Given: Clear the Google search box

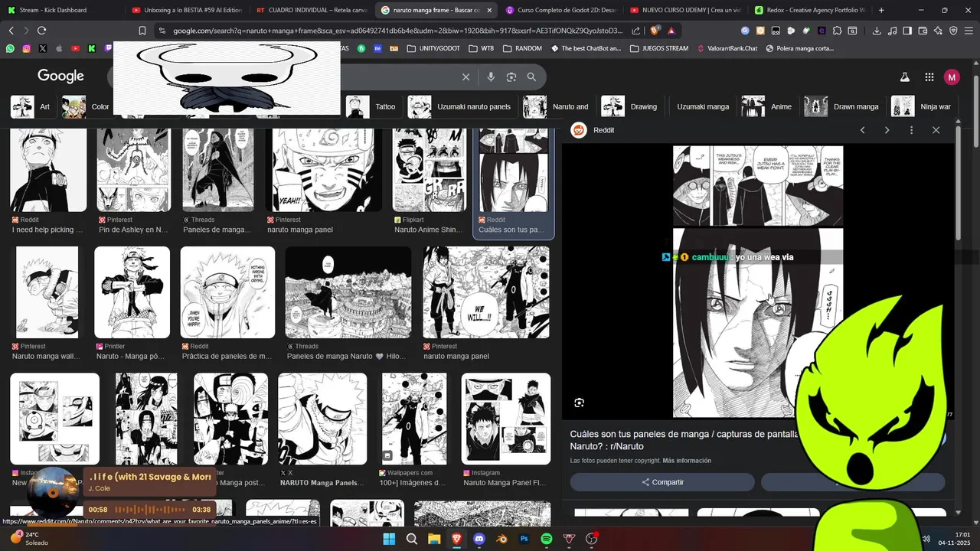Looking at the screenshot, I should click(465, 77).
